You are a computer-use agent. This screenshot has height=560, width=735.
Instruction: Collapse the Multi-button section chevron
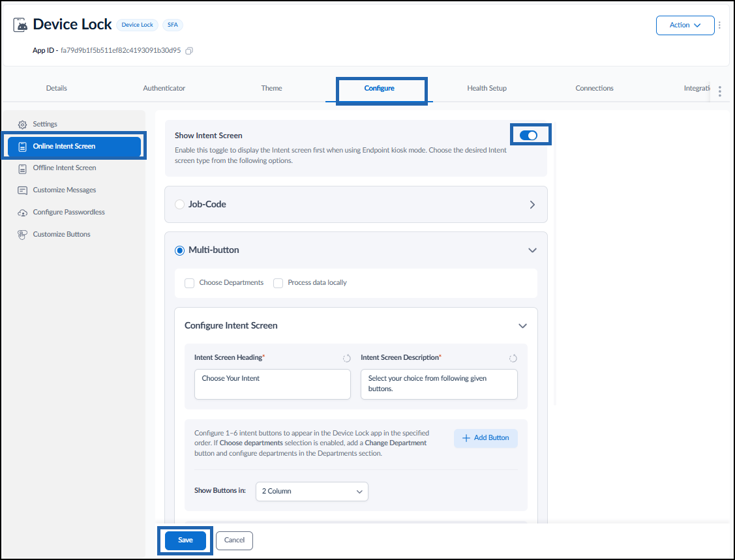click(x=532, y=250)
